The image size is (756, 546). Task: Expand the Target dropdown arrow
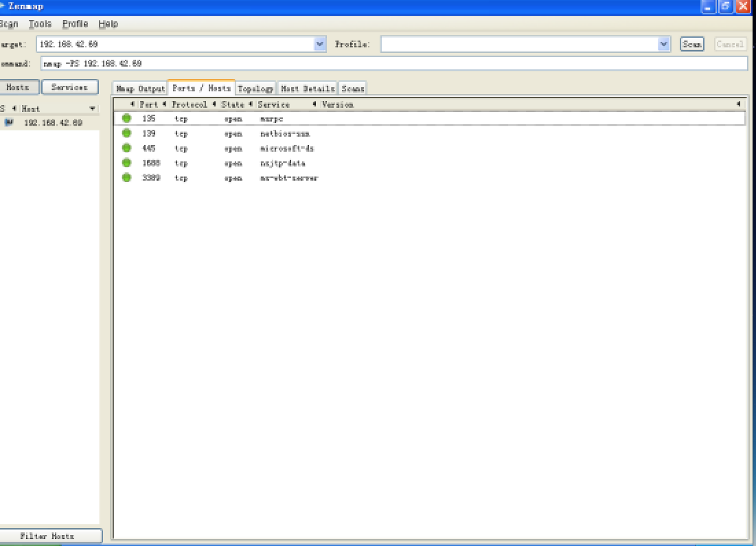click(x=320, y=44)
